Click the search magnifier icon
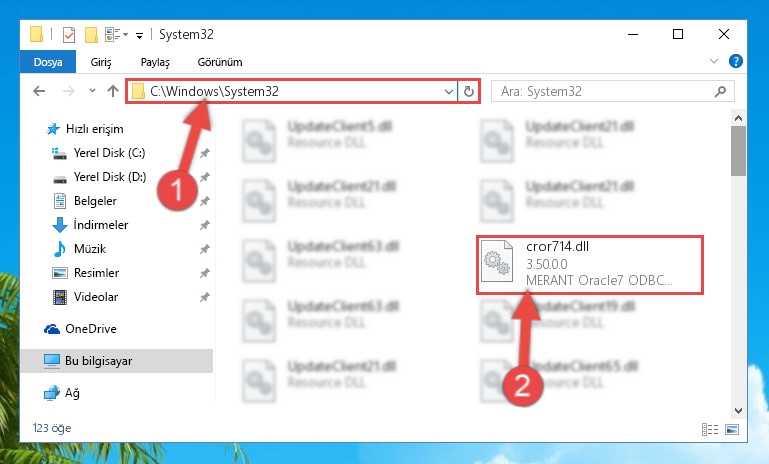Image resolution: width=769 pixels, height=464 pixels. tap(720, 91)
